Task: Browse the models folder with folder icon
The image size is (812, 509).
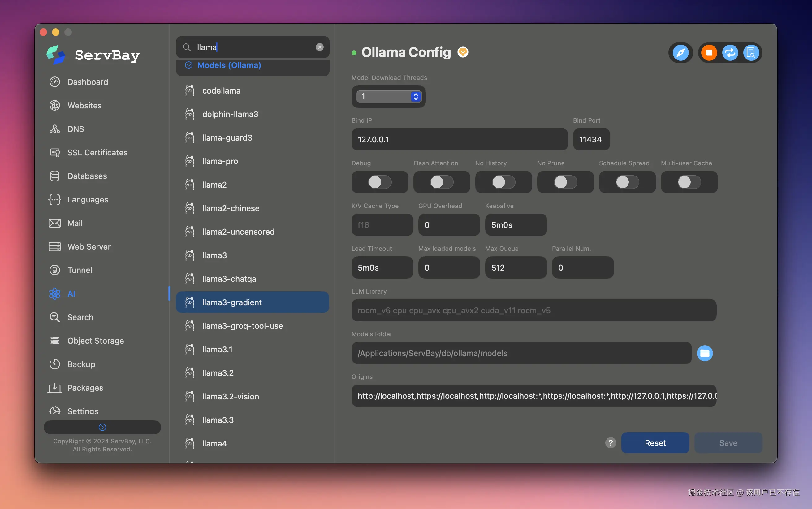Action: (x=704, y=353)
